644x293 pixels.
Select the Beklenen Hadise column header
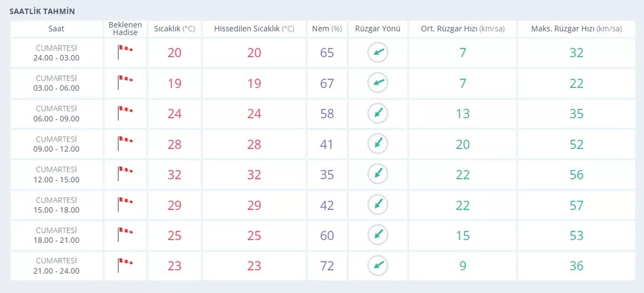(125, 29)
